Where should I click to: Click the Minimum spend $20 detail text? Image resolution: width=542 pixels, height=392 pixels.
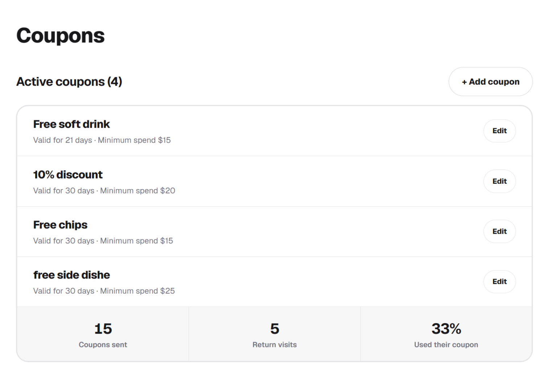click(x=137, y=191)
